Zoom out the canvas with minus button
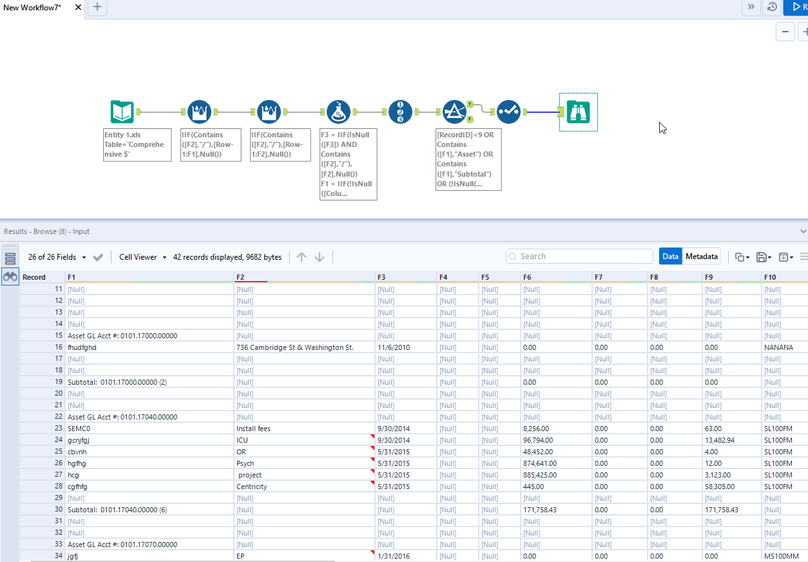The image size is (808, 562). pyautogui.click(x=785, y=32)
